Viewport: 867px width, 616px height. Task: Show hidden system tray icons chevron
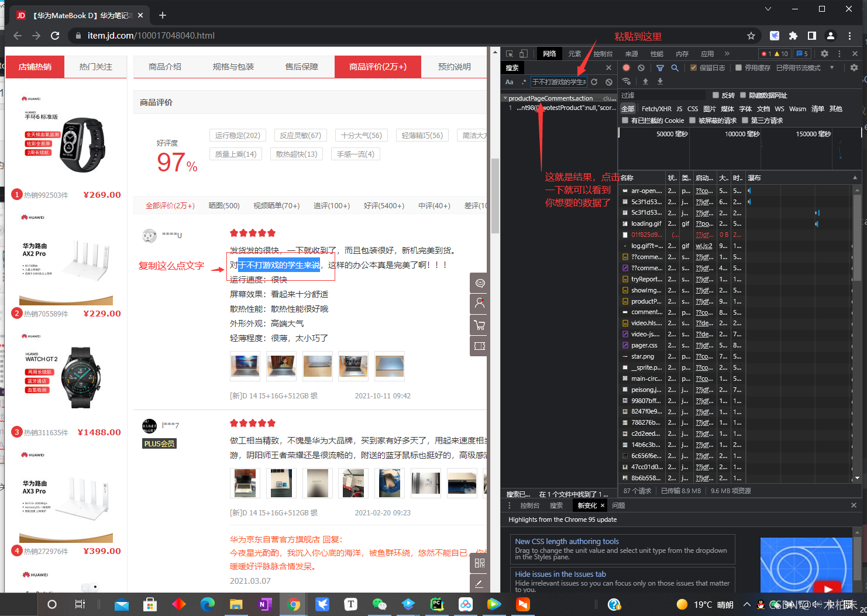746,604
